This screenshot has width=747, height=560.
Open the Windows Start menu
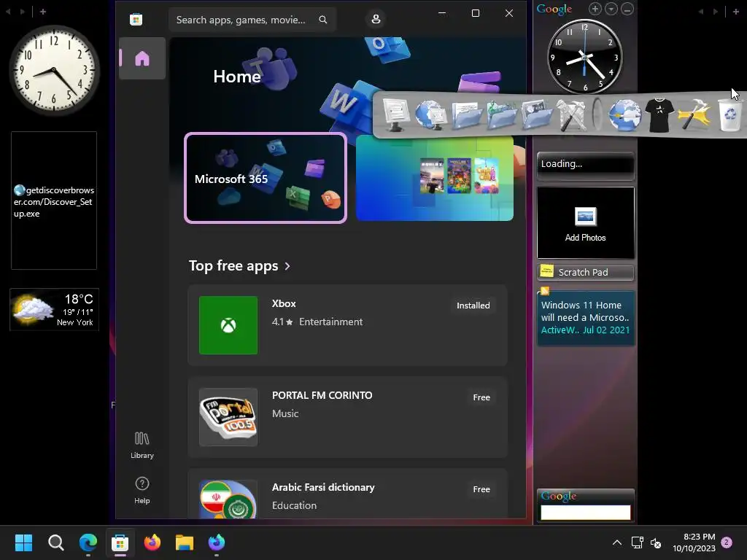23,542
